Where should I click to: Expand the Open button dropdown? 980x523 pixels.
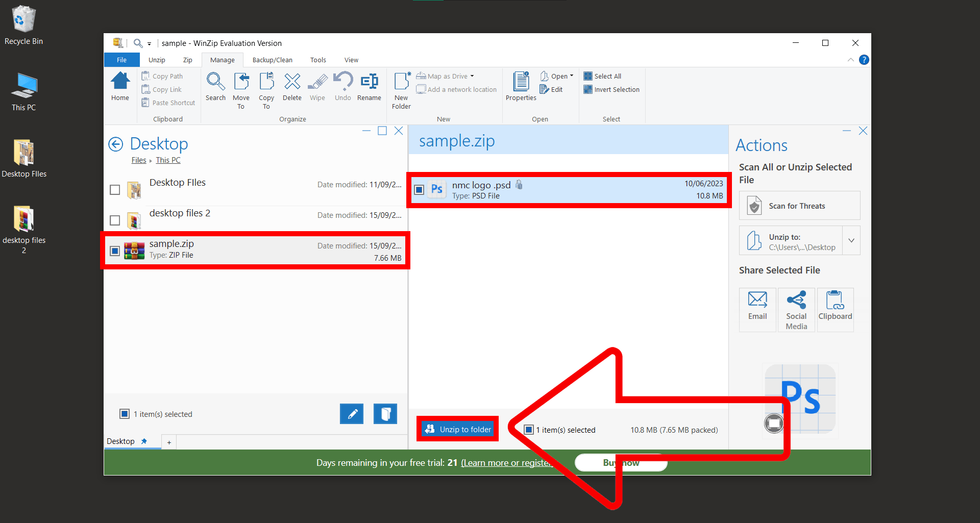pyautogui.click(x=572, y=76)
